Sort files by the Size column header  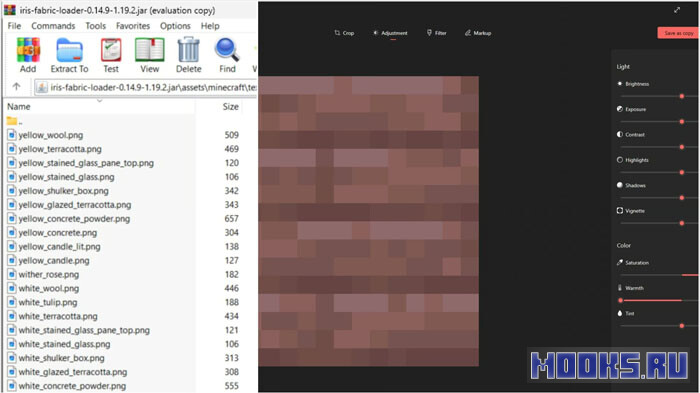tap(230, 106)
